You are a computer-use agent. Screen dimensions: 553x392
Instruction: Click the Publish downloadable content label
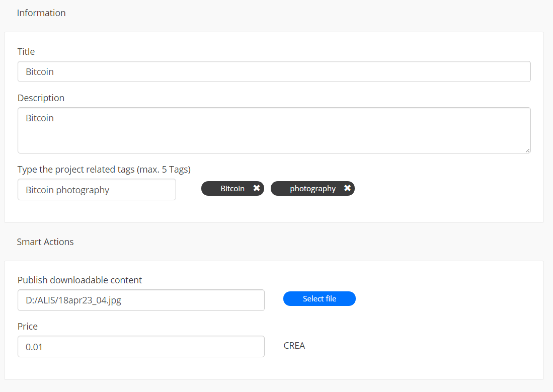tap(80, 280)
